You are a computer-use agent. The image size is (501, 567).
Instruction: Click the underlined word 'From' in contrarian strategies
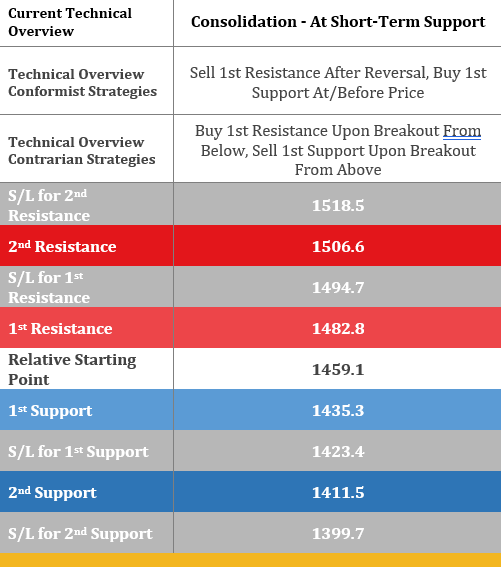pos(462,131)
